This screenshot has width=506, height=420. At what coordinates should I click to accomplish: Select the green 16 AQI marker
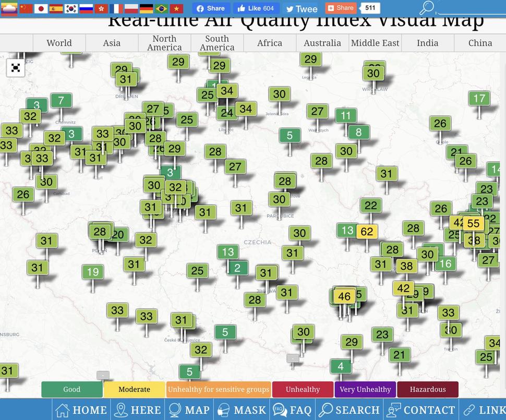click(x=445, y=263)
